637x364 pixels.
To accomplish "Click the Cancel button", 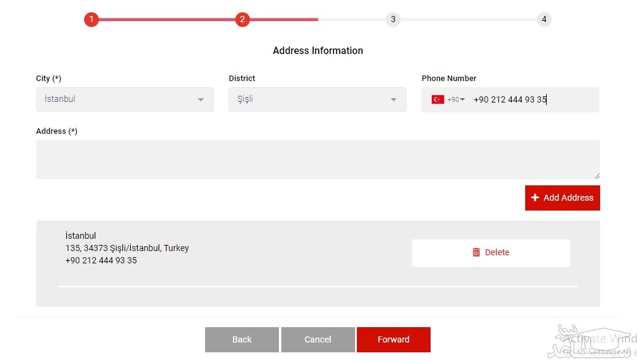I will coord(318,339).
